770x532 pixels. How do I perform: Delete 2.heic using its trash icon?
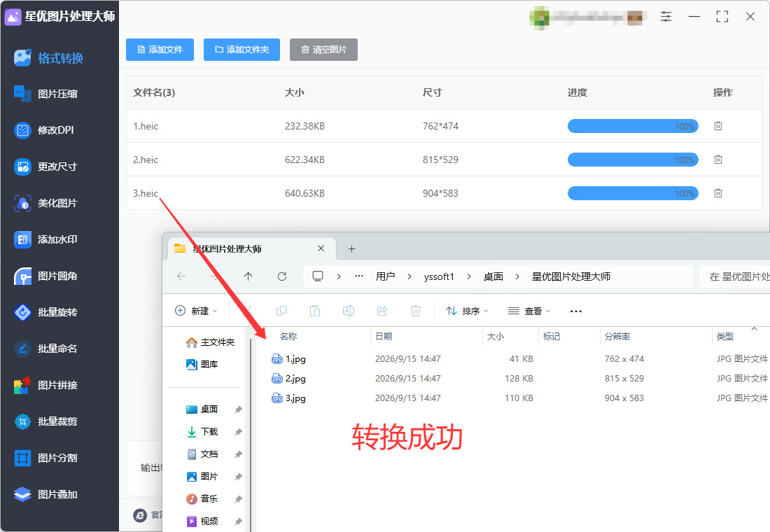(x=718, y=160)
